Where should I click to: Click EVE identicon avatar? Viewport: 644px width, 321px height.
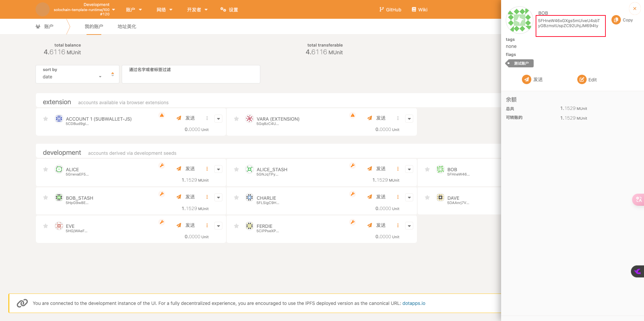(x=59, y=226)
